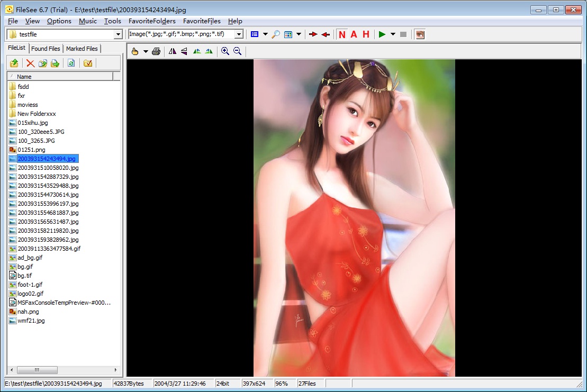Expand the thumbnail view dropdown arrow
This screenshot has width=587, height=392.
(x=299, y=34)
